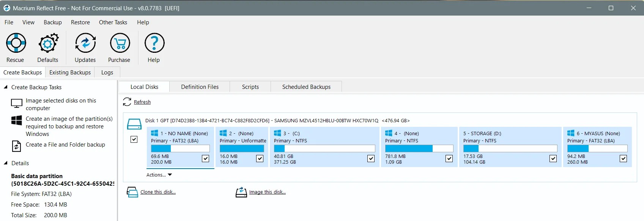644x221 pixels.
Task: Collapse the Create Backup Tasks section
Action: pyautogui.click(x=6, y=87)
